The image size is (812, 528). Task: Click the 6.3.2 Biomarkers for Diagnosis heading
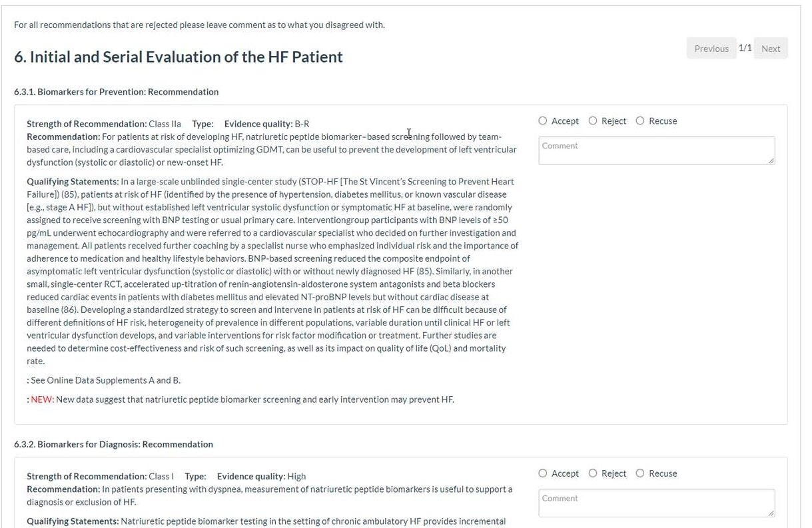(114, 444)
